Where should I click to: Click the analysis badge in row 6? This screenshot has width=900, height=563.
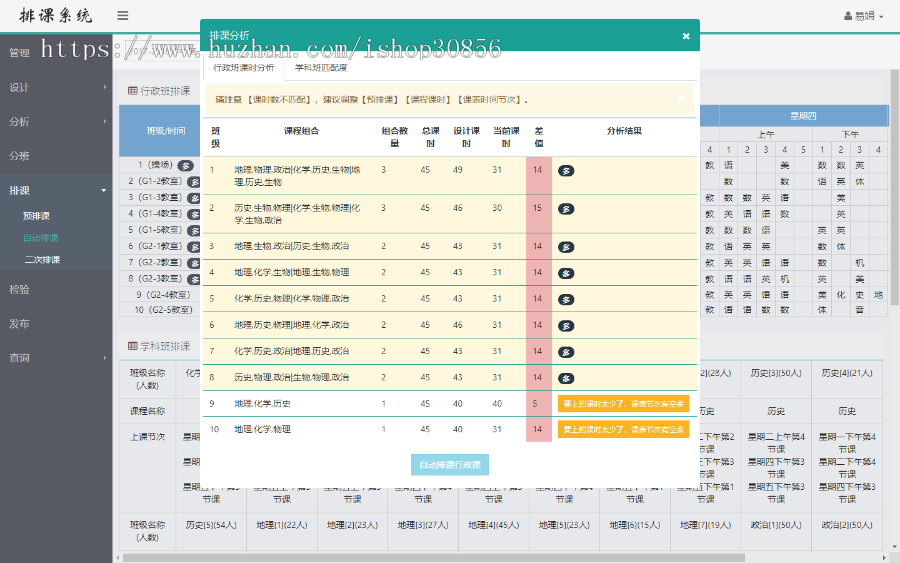pos(566,326)
